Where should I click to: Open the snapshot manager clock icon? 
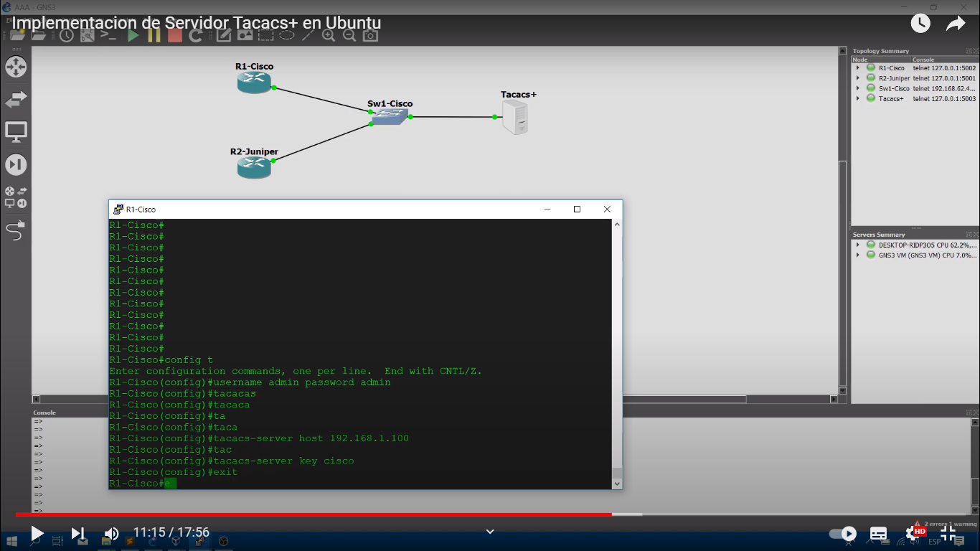tap(67, 35)
